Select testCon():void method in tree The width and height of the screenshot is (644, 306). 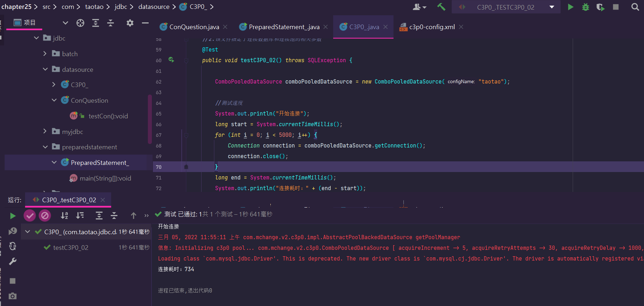(108, 116)
